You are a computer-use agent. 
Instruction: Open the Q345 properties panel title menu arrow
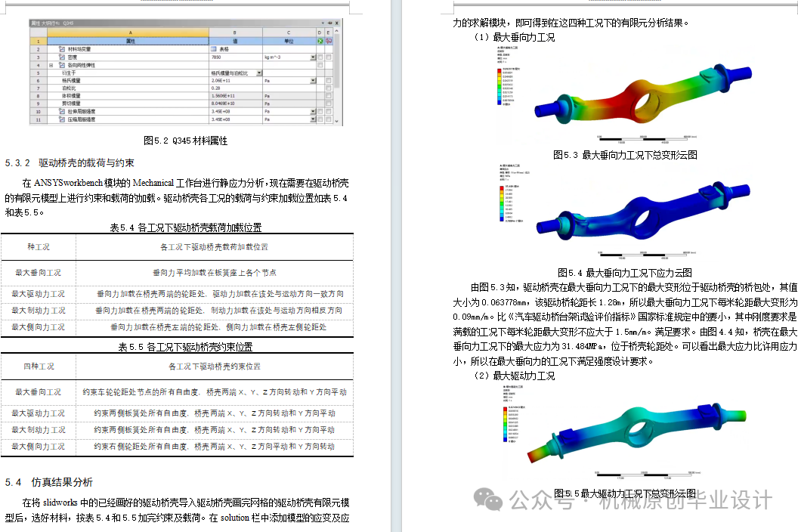(323, 23)
